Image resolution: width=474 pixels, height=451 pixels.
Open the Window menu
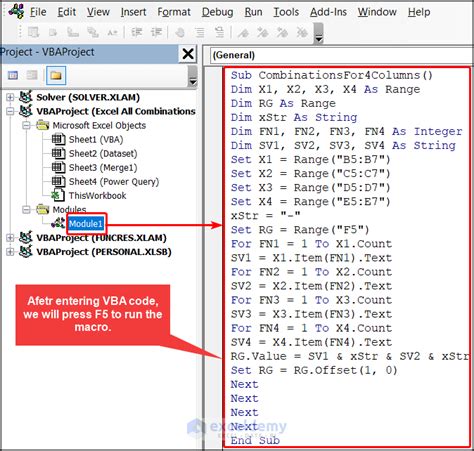coord(377,12)
